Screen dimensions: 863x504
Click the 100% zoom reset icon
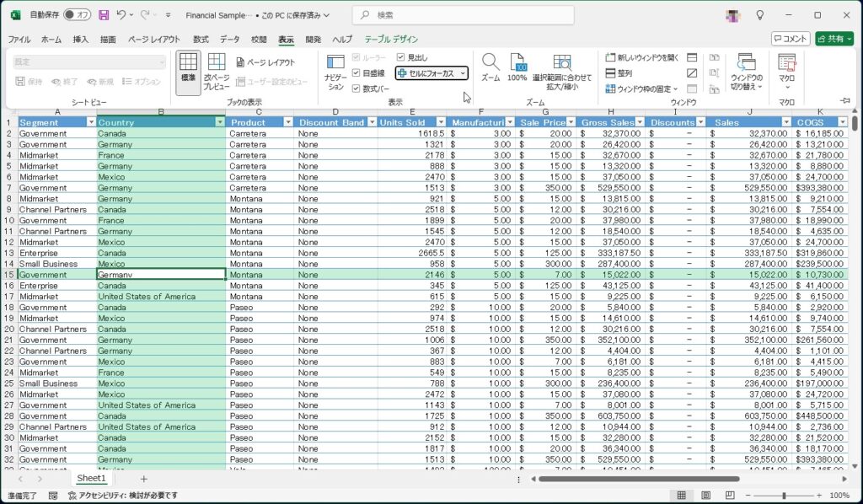point(517,67)
